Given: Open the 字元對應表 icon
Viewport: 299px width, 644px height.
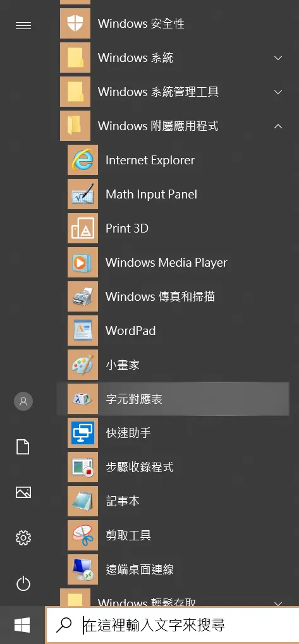Looking at the screenshot, I should (x=83, y=398).
